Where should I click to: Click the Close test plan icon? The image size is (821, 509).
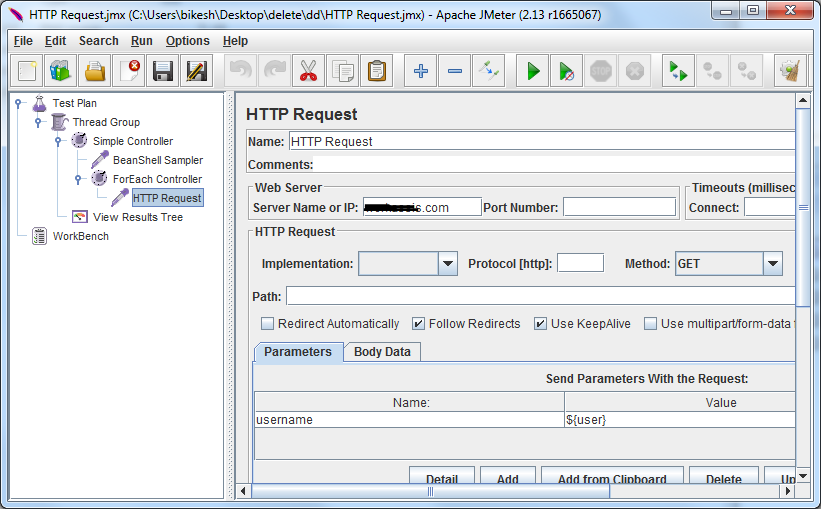(129, 71)
